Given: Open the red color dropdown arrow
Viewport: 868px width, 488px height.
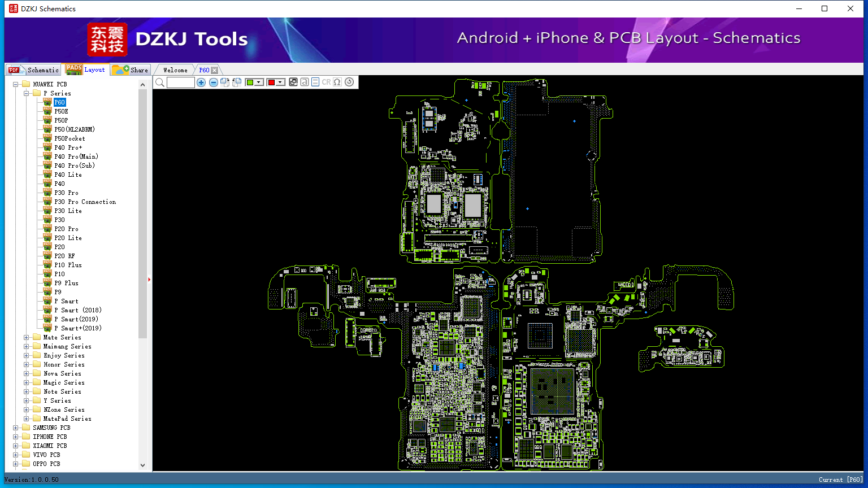Looking at the screenshot, I should pyautogui.click(x=280, y=82).
